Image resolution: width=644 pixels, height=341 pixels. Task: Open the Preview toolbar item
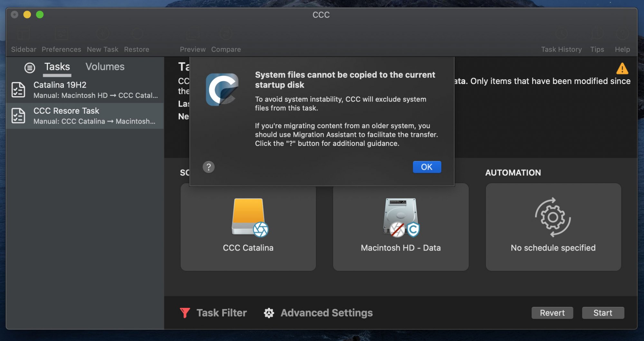193,34
